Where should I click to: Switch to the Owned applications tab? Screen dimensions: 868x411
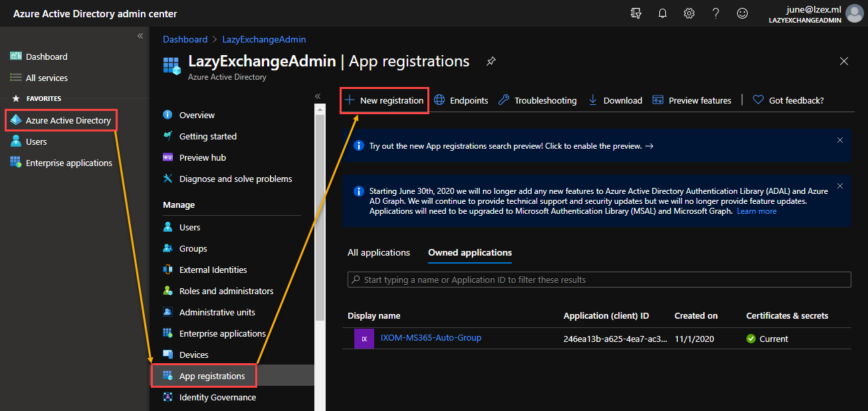click(470, 252)
